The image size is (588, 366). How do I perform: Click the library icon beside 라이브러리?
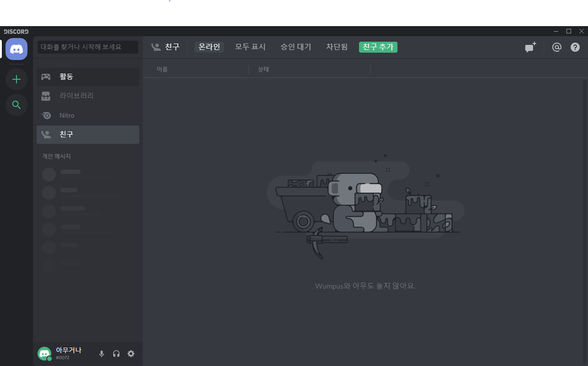(x=46, y=96)
